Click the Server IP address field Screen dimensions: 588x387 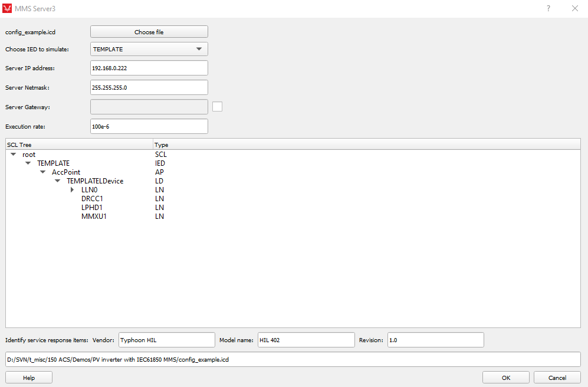pos(149,68)
